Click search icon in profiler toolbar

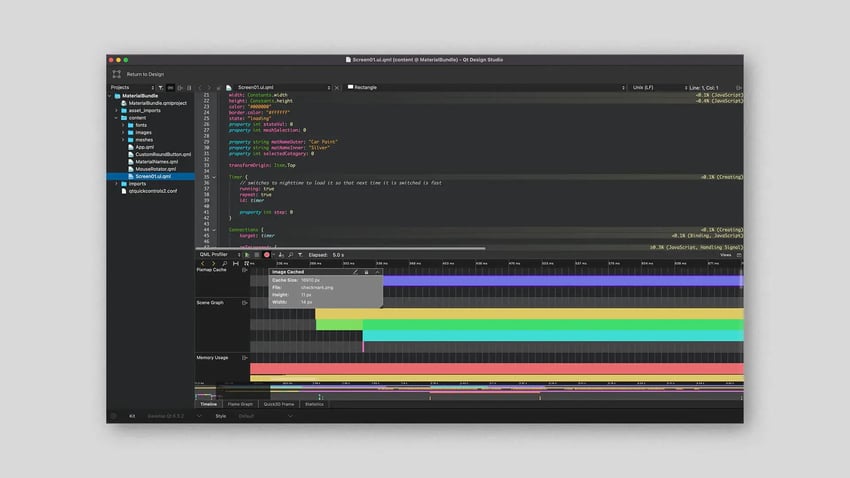pyautogui.click(x=291, y=255)
